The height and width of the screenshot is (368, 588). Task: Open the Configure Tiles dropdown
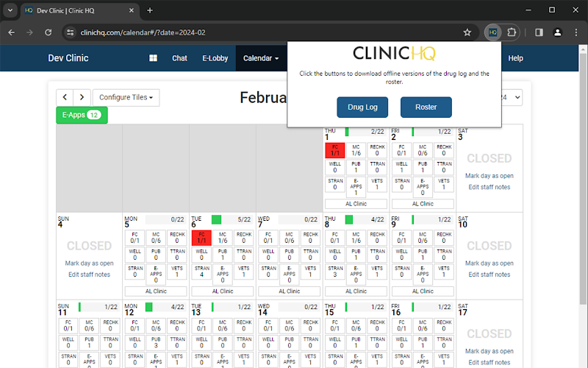tap(126, 97)
